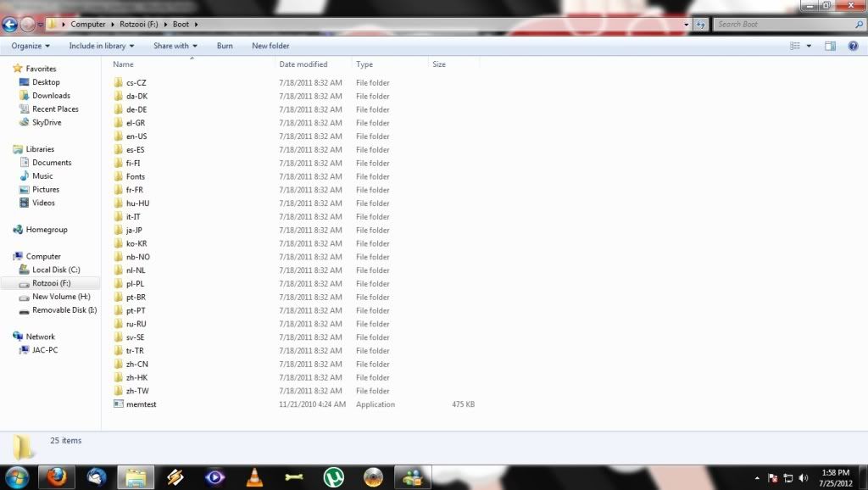Launch VLC media player from taskbar

[254, 477]
